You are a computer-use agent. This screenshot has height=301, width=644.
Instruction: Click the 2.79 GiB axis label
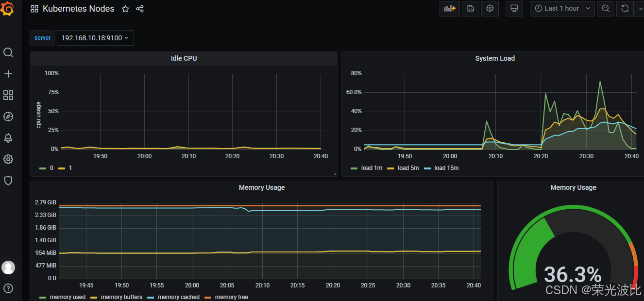click(x=46, y=202)
